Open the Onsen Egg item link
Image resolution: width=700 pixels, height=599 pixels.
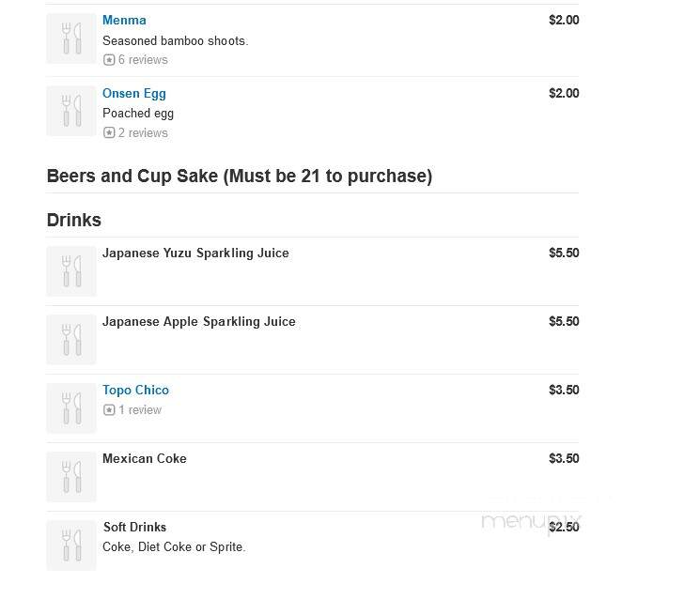(134, 93)
